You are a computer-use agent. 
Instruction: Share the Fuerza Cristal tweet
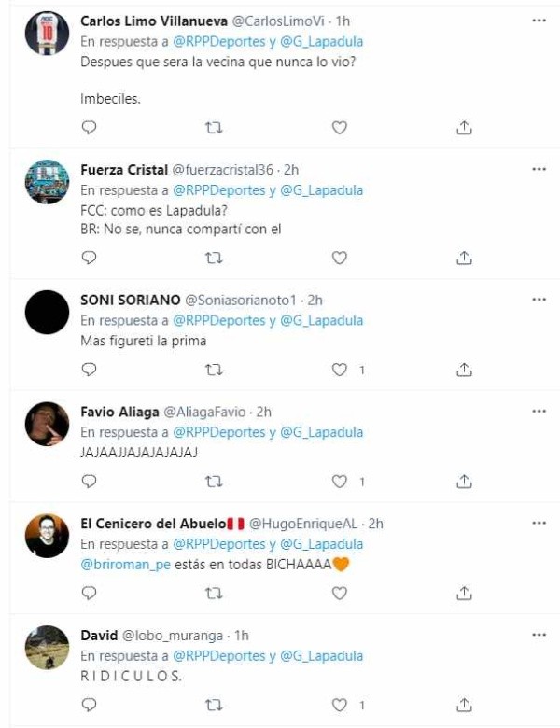click(464, 258)
